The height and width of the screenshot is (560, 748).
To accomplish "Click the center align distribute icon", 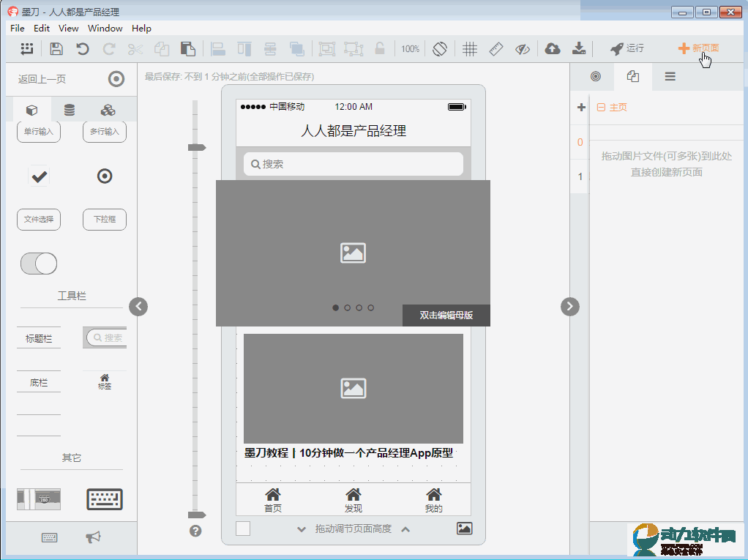I will click(x=271, y=48).
